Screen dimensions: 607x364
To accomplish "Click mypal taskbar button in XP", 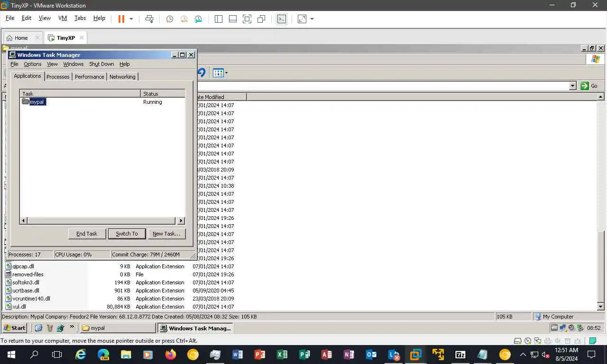I will tap(117, 328).
